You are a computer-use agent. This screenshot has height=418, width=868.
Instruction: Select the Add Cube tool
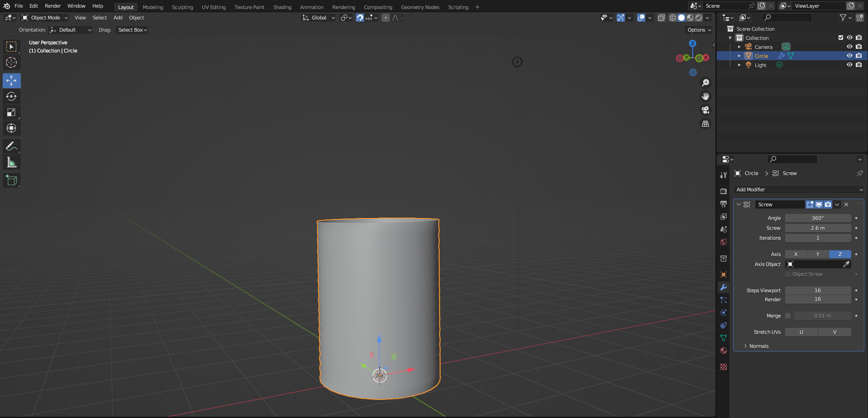pyautogui.click(x=11, y=180)
